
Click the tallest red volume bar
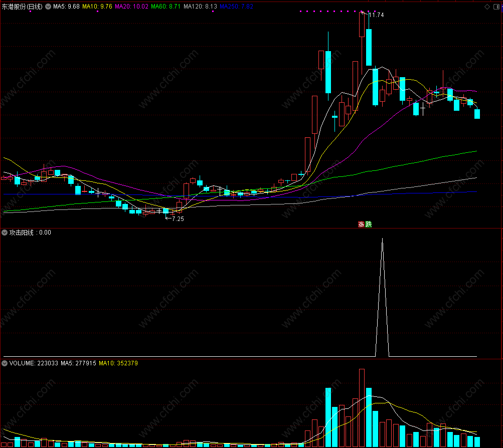pyautogui.click(x=362, y=407)
